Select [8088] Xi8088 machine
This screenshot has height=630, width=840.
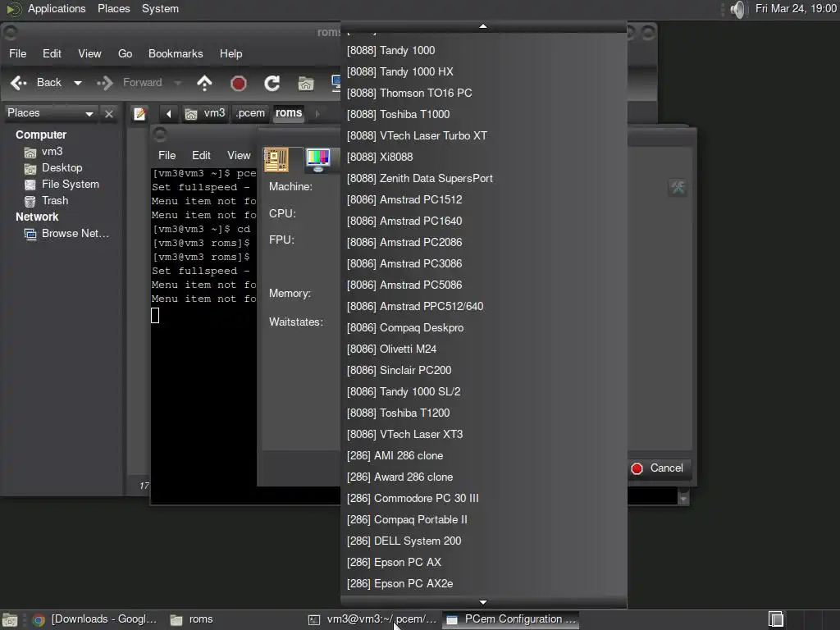click(483, 157)
